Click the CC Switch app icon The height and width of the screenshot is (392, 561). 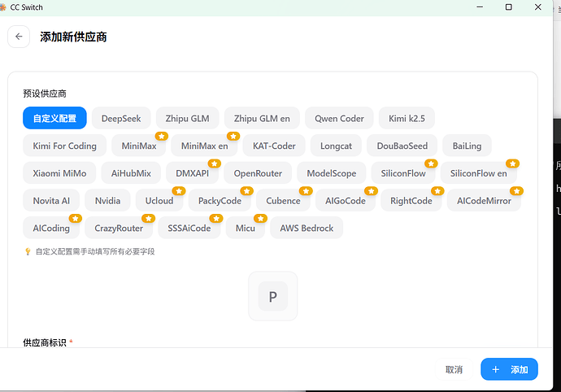[3, 7]
